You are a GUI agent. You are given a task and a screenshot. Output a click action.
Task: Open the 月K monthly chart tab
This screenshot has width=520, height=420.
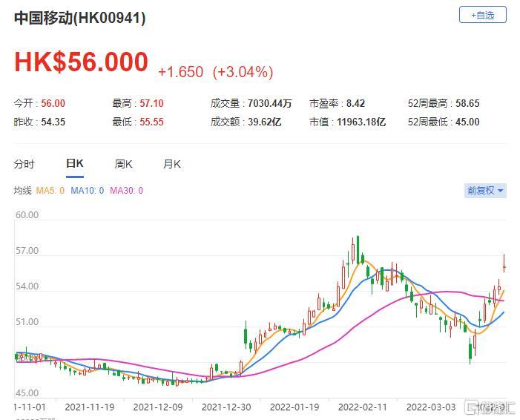[172, 164]
